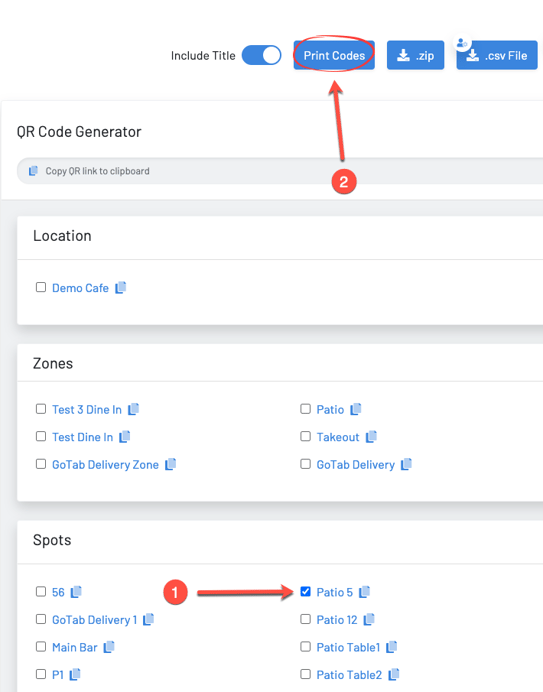Tick the GoTab Delivery zone checkbox
This screenshot has height=692, width=543.
[305, 464]
